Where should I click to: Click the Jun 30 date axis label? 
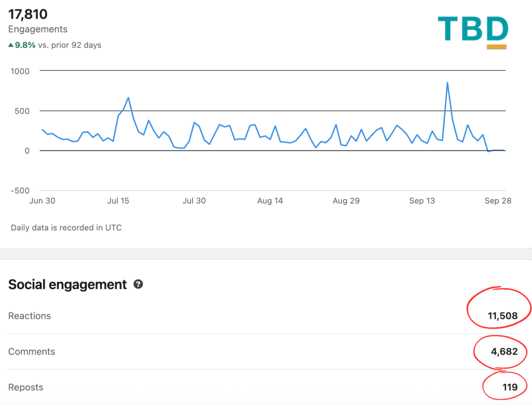click(x=43, y=201)
